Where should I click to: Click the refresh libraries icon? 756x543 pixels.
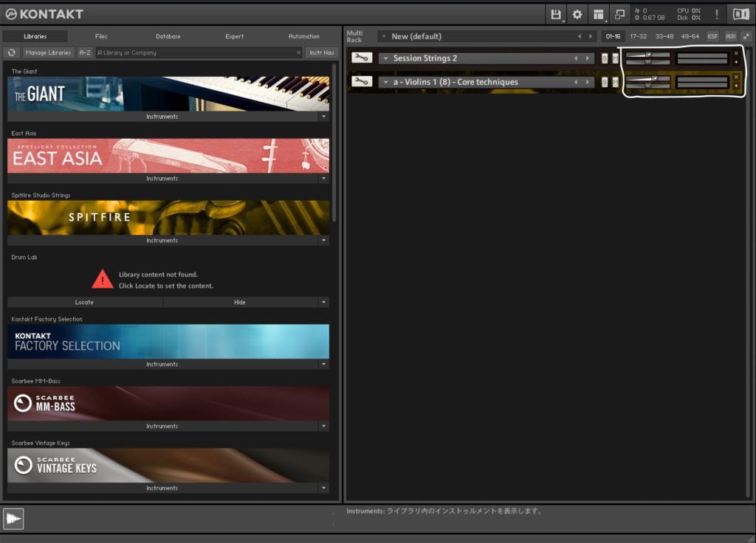(x=11, y=52)
